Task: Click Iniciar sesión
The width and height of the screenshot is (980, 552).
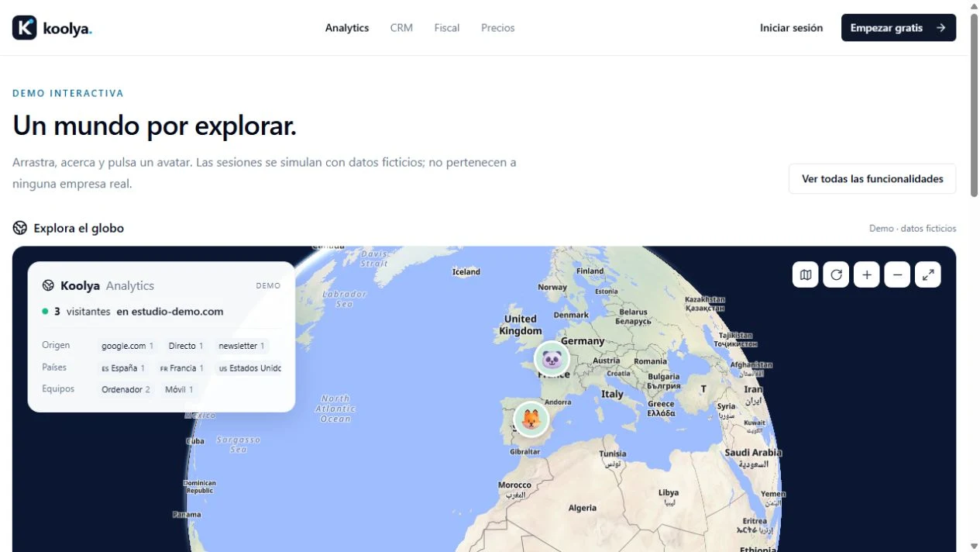Action: [x=791, y=28]
